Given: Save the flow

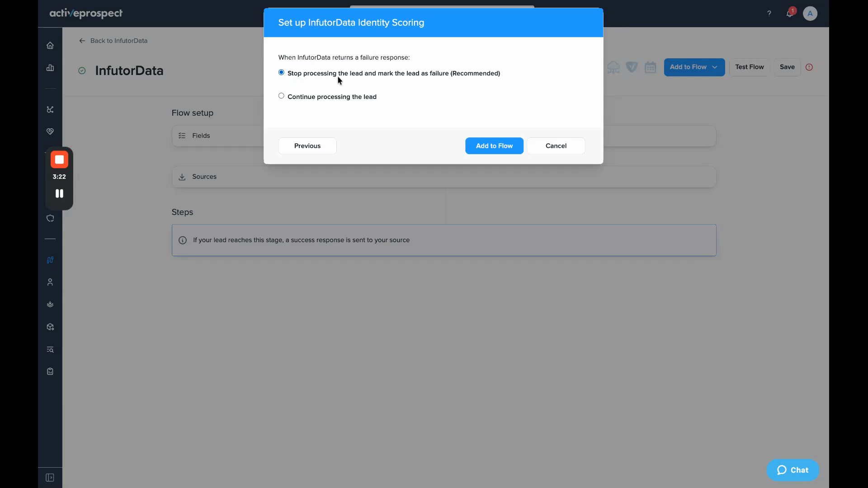Looking at the screenshot, I should click(x=787, y=67).
